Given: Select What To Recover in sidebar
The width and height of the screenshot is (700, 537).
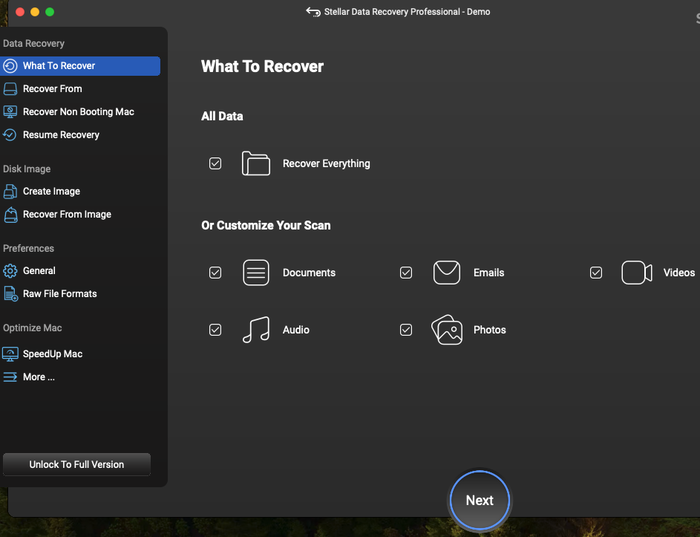Looking at the screenshot, I should point(80,66).
